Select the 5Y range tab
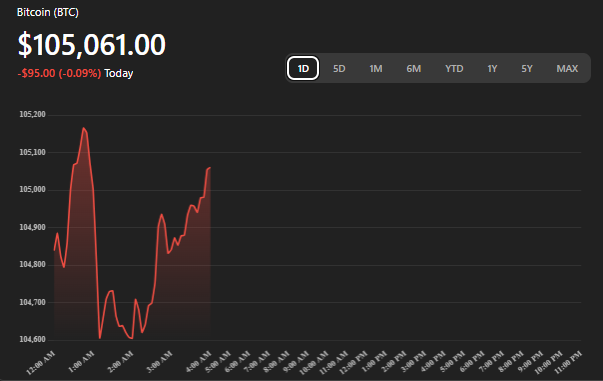The width and height of the screenshot is (603, 381). 526,68
